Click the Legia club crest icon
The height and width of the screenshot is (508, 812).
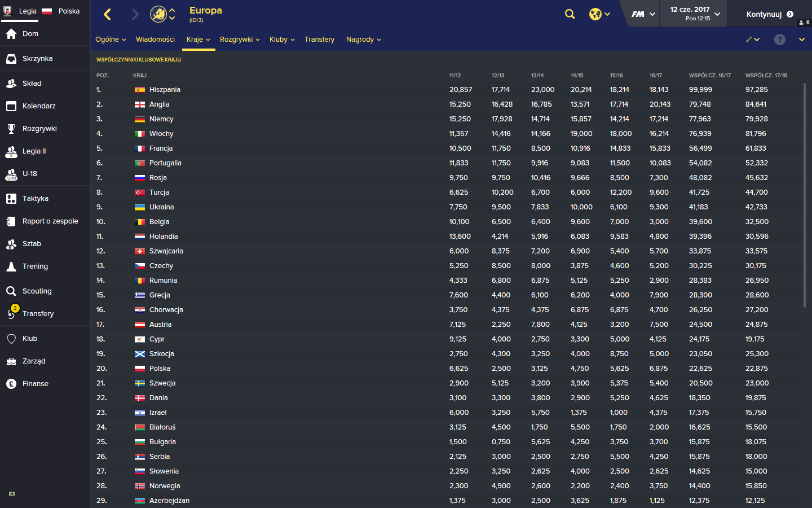[8, 11]
